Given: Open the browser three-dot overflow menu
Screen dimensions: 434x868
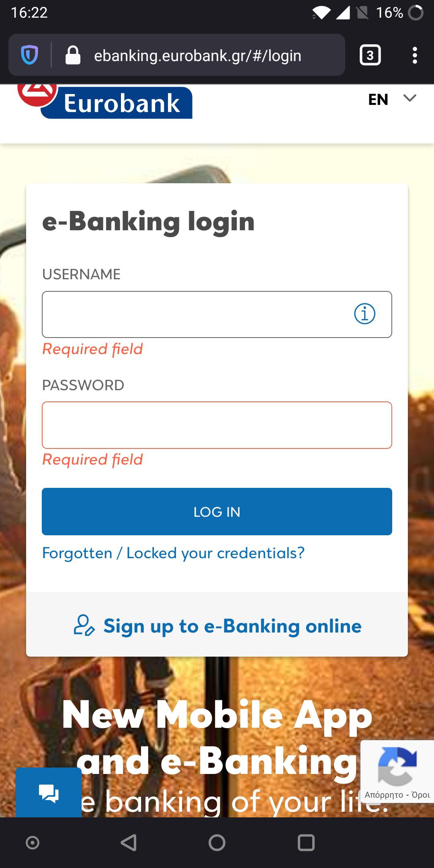Looking at the screenshot, I should [415, 55].
